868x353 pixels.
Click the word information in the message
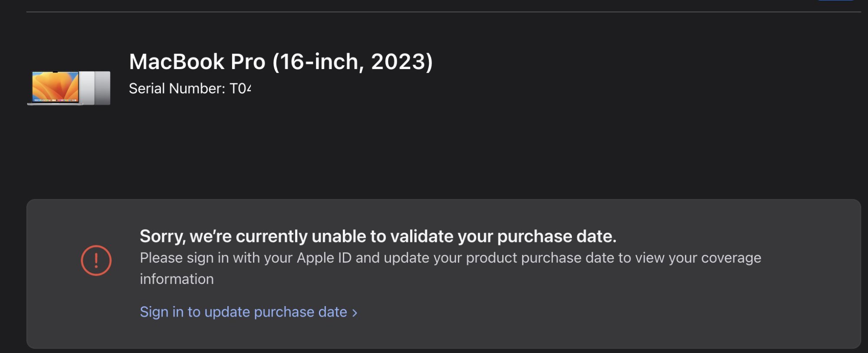pyautogui.click(x=177, y=279)
